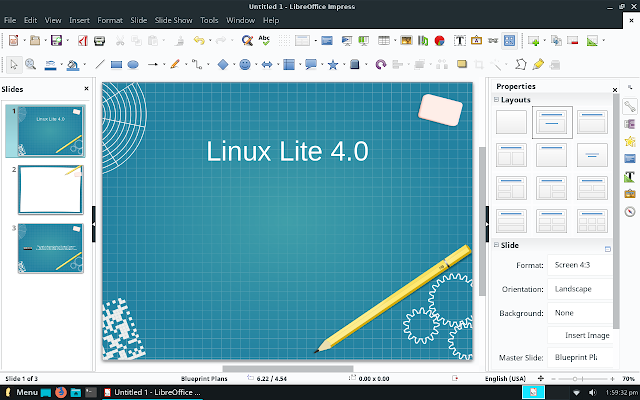Select the Line drawing tool

pyautogui.click(x=100, y=64)
